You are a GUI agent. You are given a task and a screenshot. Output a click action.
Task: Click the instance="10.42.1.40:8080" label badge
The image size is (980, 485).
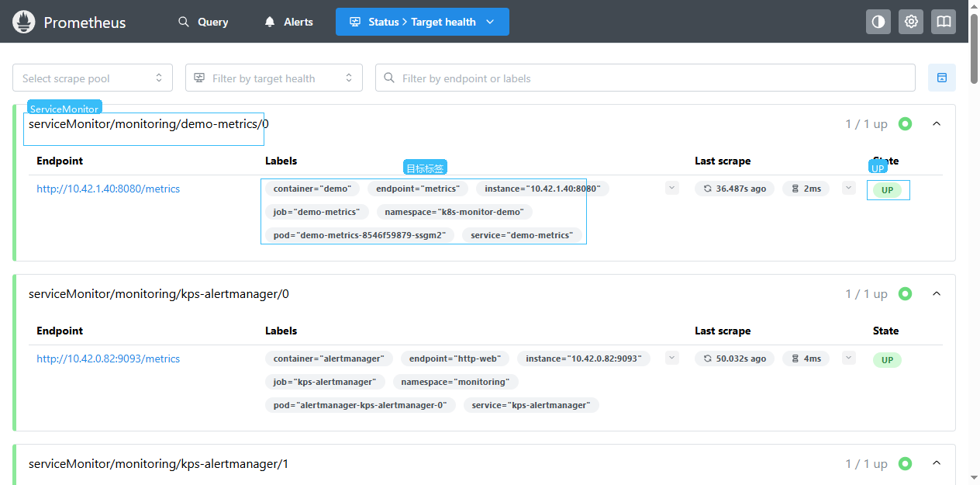(x=543, y=189)
